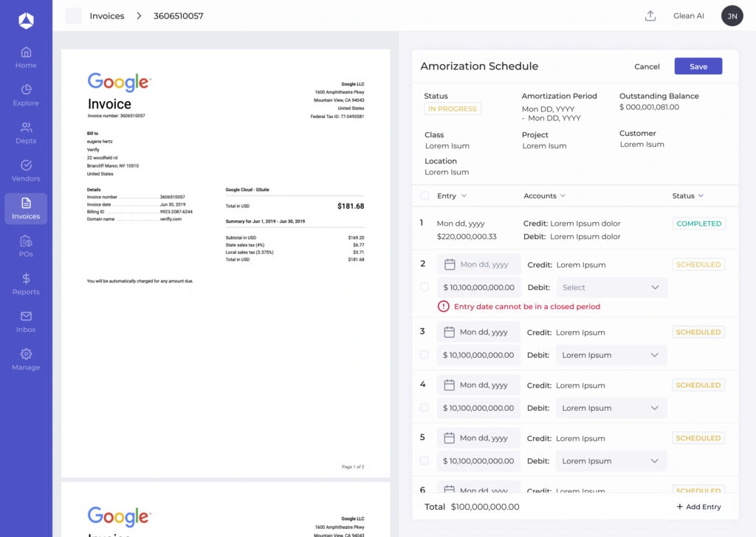The height and width of the screenshot is (537, 756).
Task: Open the calendar picker for entry 3
Action: [449, 332]
